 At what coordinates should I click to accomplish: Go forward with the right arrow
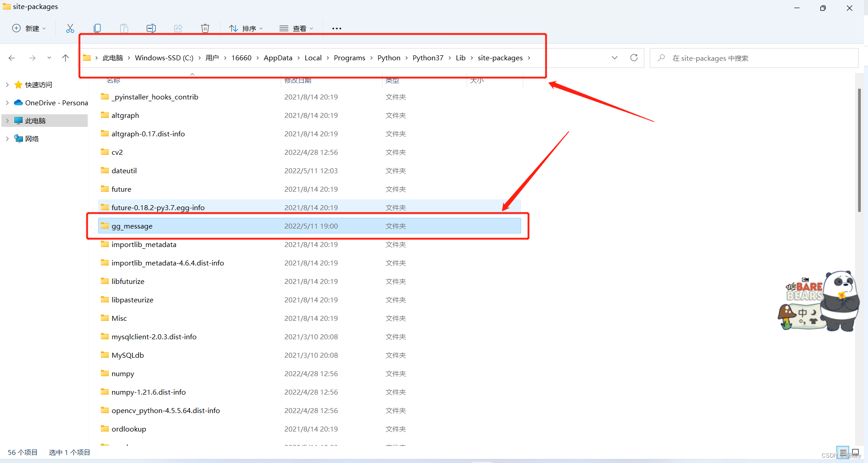(32, 58)
